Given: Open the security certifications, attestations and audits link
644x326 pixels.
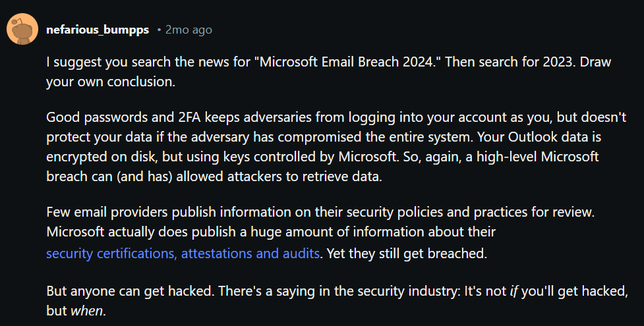Looking at the screenshot, I should click(183, 254).
